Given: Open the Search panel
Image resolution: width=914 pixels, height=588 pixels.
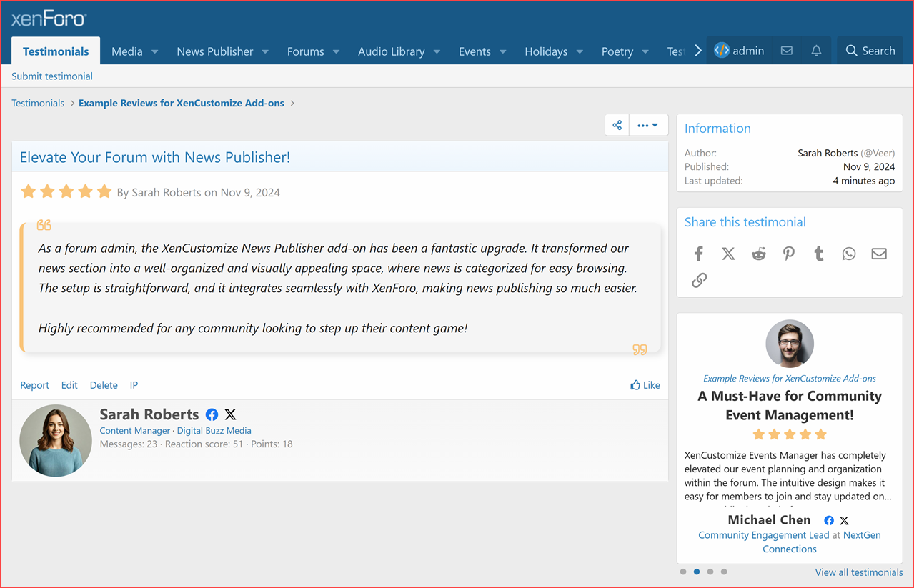Looking at the screenshot, I should (870, 50).
